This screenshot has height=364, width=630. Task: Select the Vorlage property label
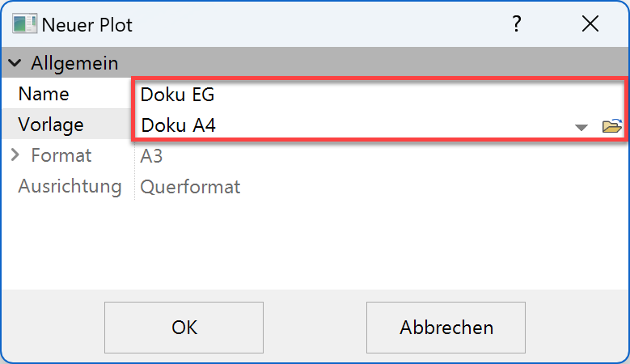tap(51, 125)
